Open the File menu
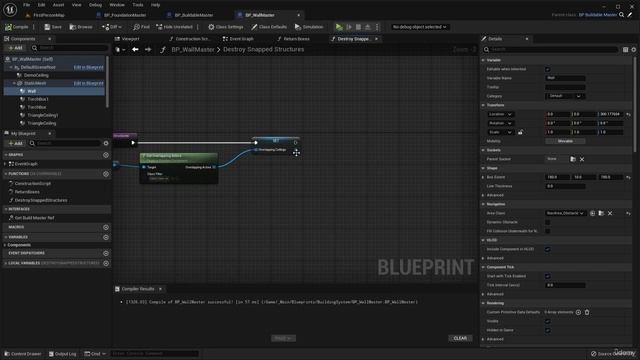The height and width of the screenshot is (360, 640). [x=27, y=5]
